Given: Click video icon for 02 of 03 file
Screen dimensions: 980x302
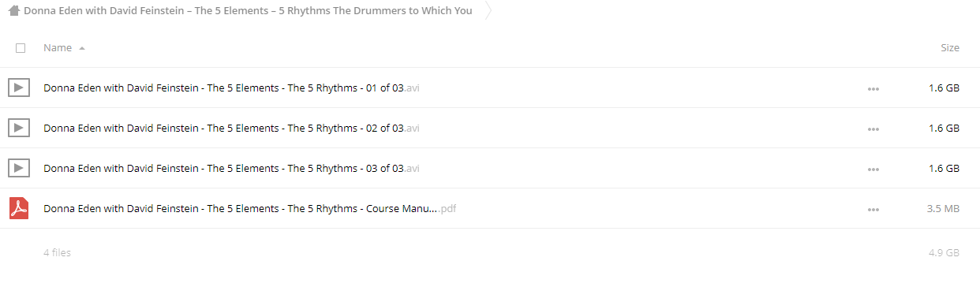Looking at the screenshot, I should click(x=19, y=128).
